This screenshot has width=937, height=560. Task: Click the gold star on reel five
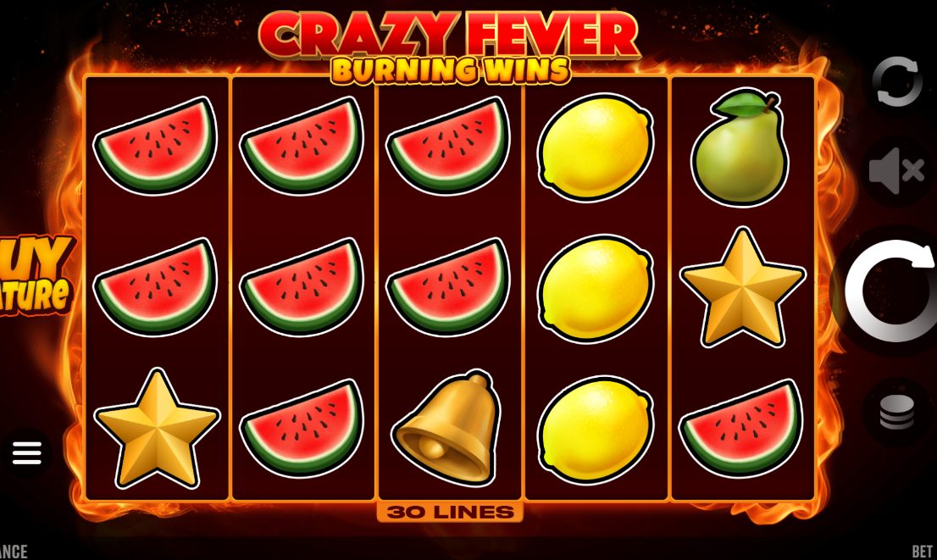coord(742,288)
